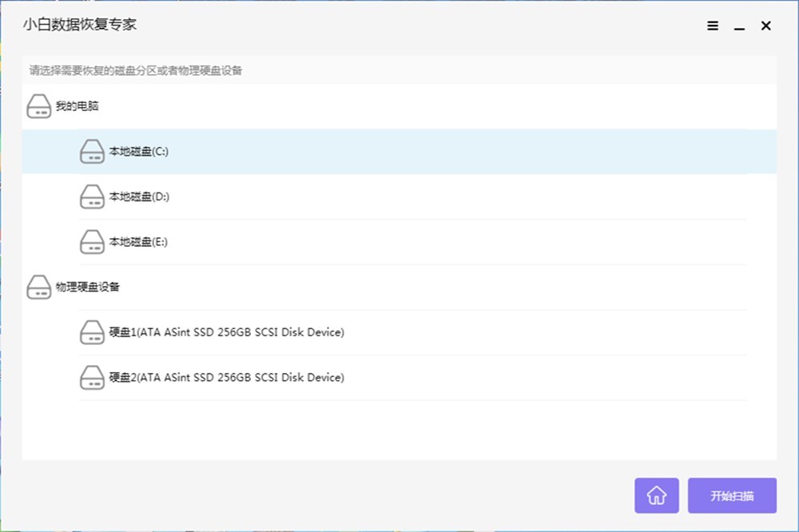The height and width of the screenshot is (532, 799).
Task: Click the drive icon beside 物理硬盘设备
Action: pos(38,287)
